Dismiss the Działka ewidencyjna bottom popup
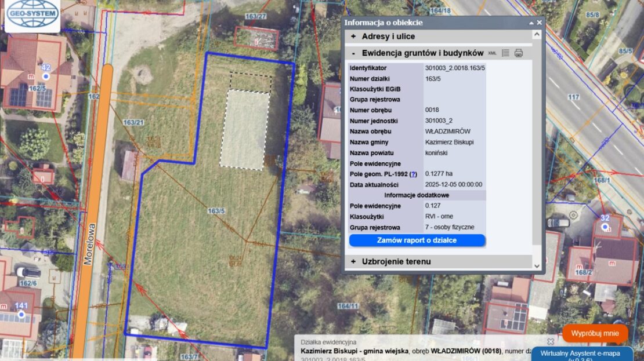The height and width of the screenshot is (361, 644). click(x=551, y=342)
